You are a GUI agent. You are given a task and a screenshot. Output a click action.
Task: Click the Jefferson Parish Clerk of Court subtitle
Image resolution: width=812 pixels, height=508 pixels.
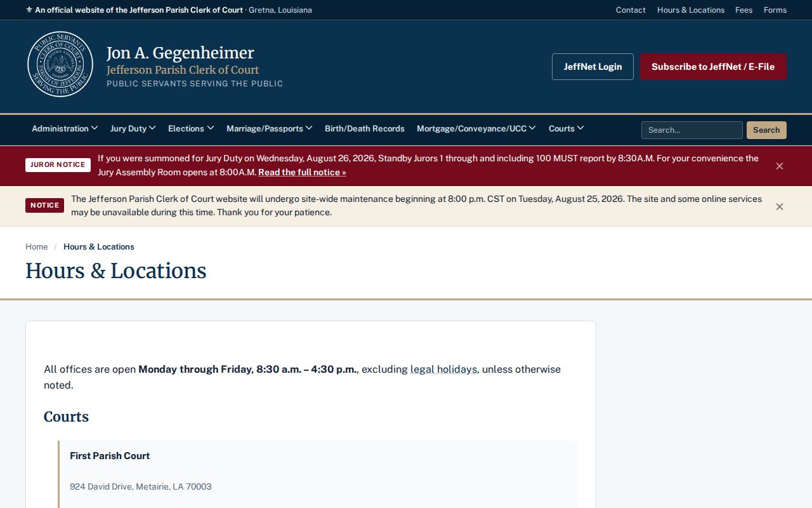(x=183, y=70)
